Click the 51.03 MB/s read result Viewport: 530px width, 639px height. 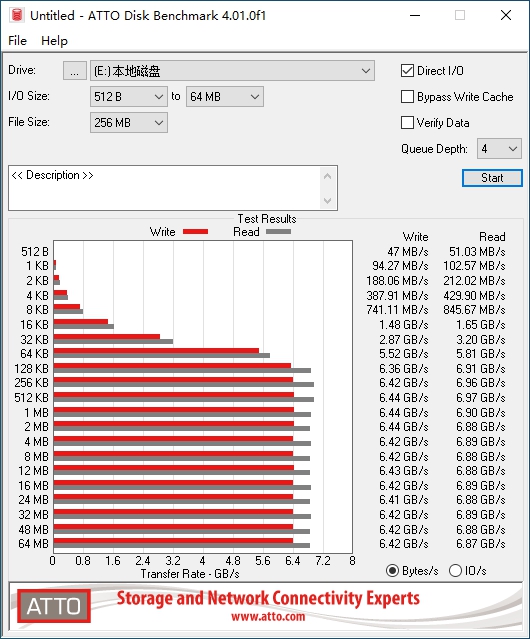(477, 251)
